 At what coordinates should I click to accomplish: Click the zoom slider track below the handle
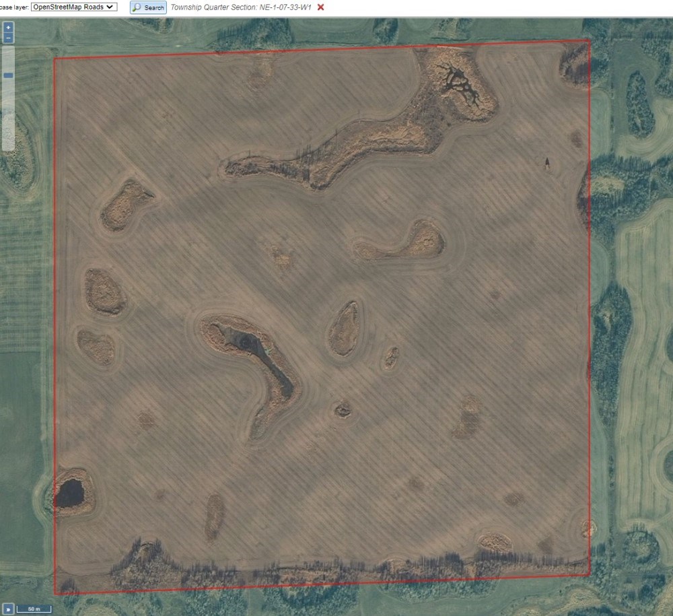8,114
